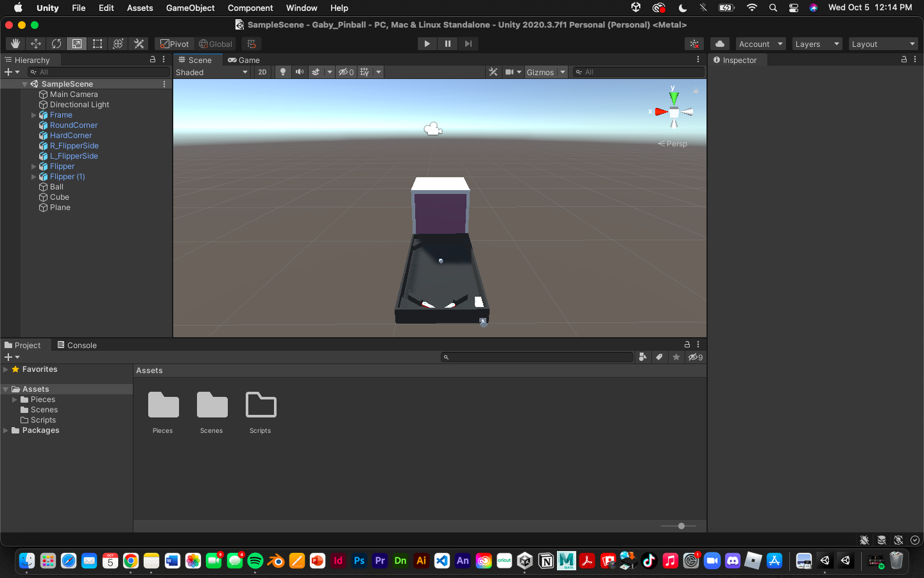Toggle Pivot handle position button
This screenshot has width=924, height=578.
pos(175,44)
